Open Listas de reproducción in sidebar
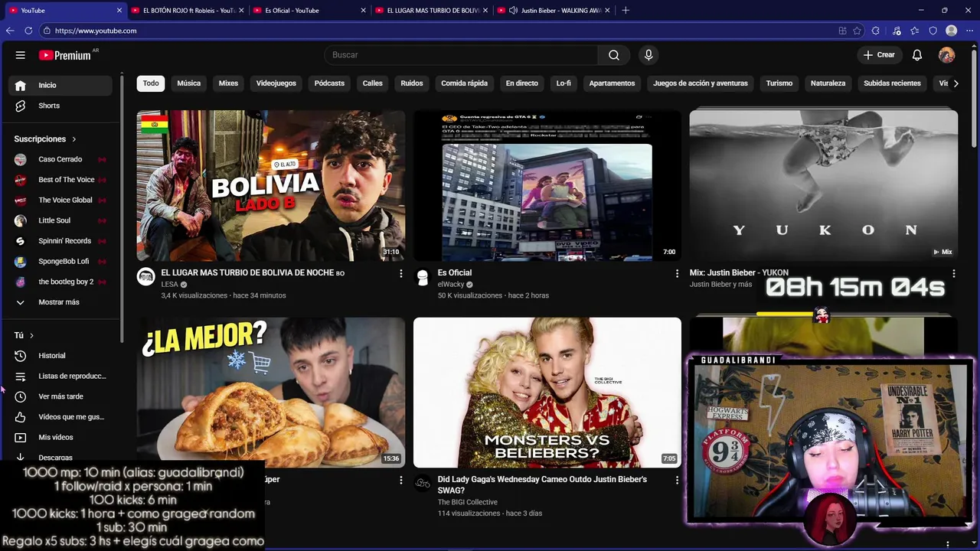This screenshot has height=551, width=980. 61,376
